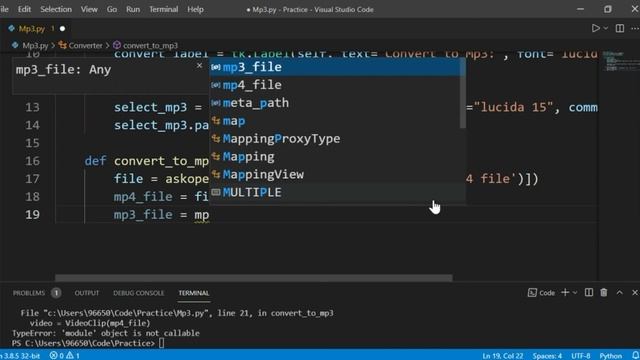The width and height of the screenshot is (640, 360).
Task: Click the editor horizontal scrollbar
Action: 253,278
